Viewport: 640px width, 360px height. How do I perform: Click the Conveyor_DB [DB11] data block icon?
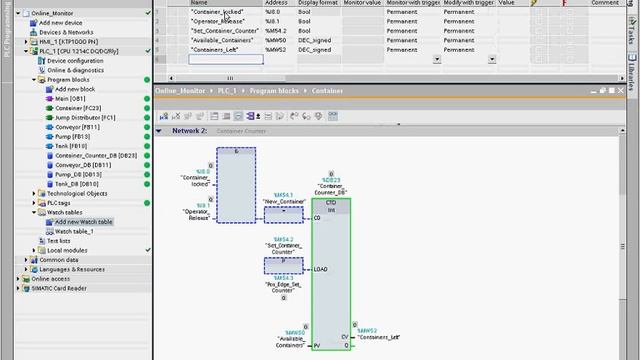coord(49,165)
